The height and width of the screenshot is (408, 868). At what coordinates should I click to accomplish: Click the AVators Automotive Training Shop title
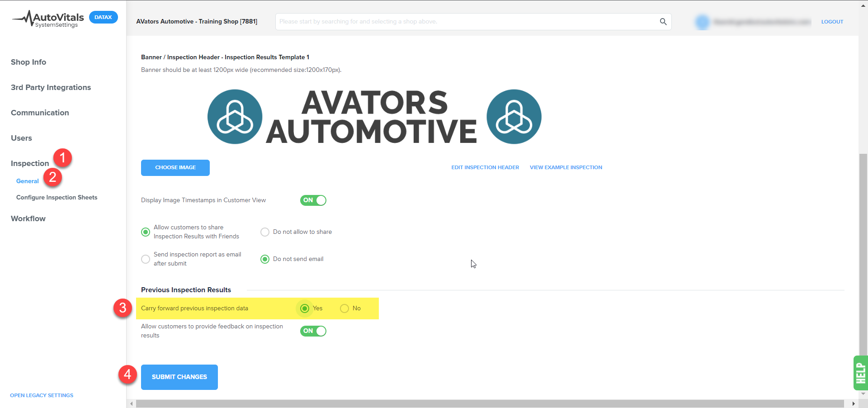(x=197, y=21)
